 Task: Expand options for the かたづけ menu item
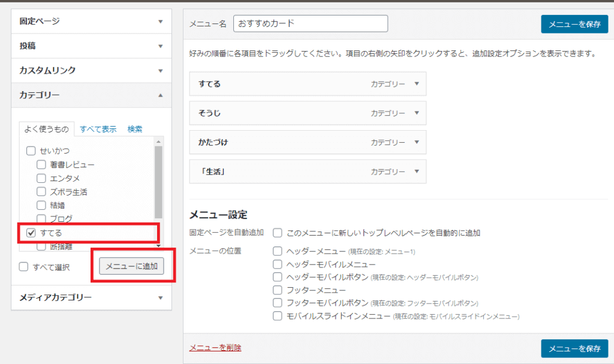point(418,142)
